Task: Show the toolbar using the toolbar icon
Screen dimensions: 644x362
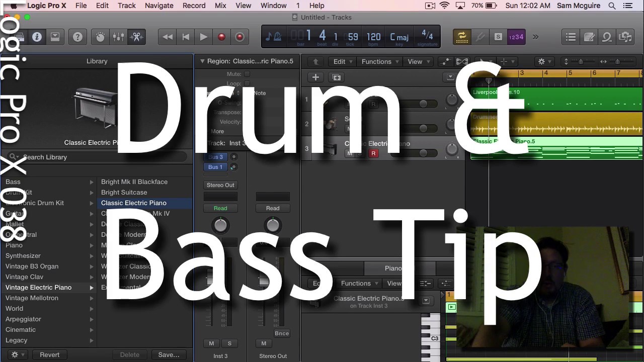Action: (x=55, y=37)
